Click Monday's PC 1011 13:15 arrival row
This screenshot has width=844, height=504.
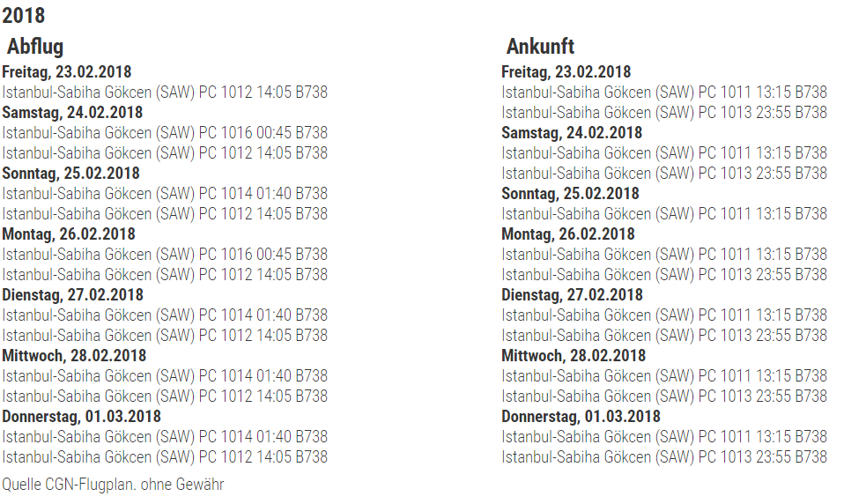click(x=664, y=254)
